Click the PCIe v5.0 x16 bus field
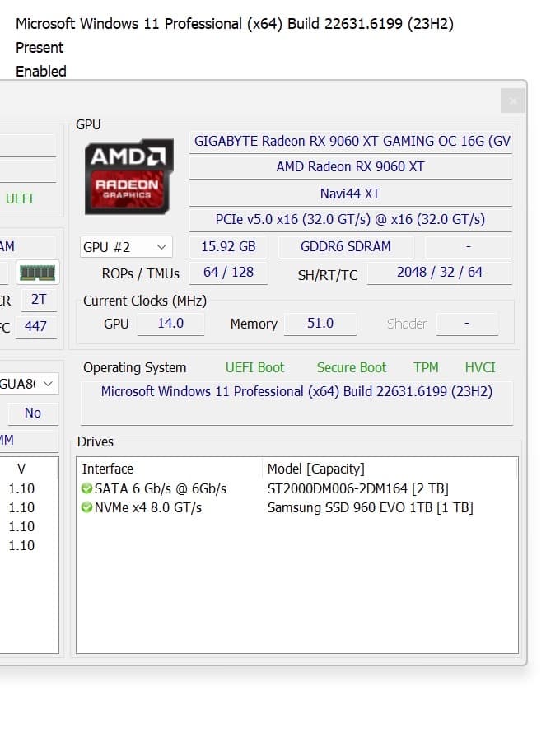The image size is (560, 747). 351,220
